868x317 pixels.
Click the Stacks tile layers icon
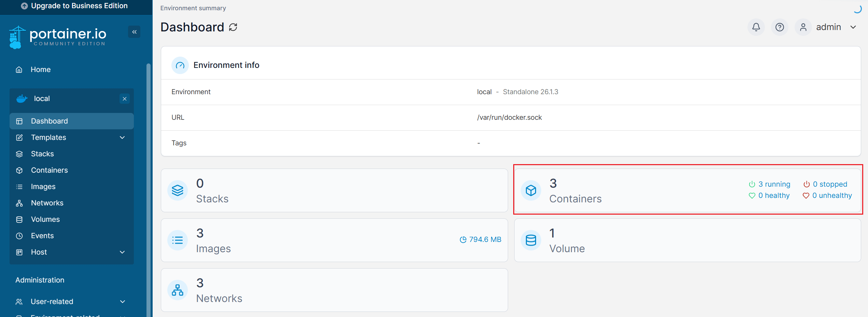[178, 190]
